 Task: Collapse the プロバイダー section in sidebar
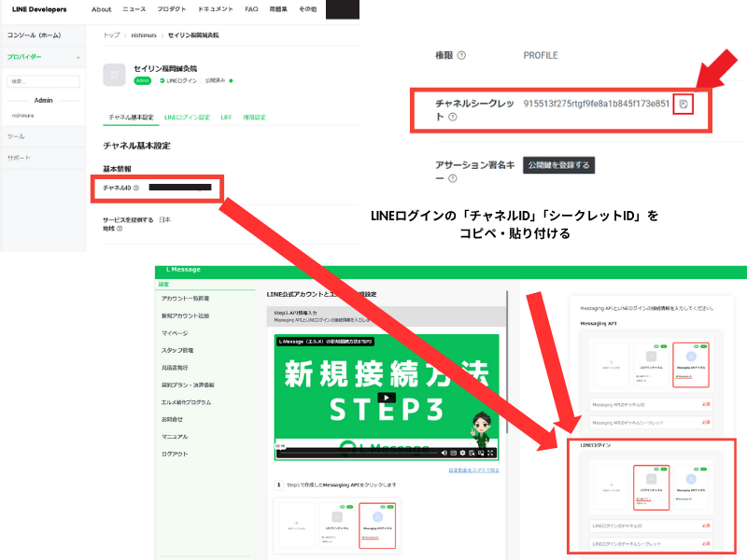(78, 57)
